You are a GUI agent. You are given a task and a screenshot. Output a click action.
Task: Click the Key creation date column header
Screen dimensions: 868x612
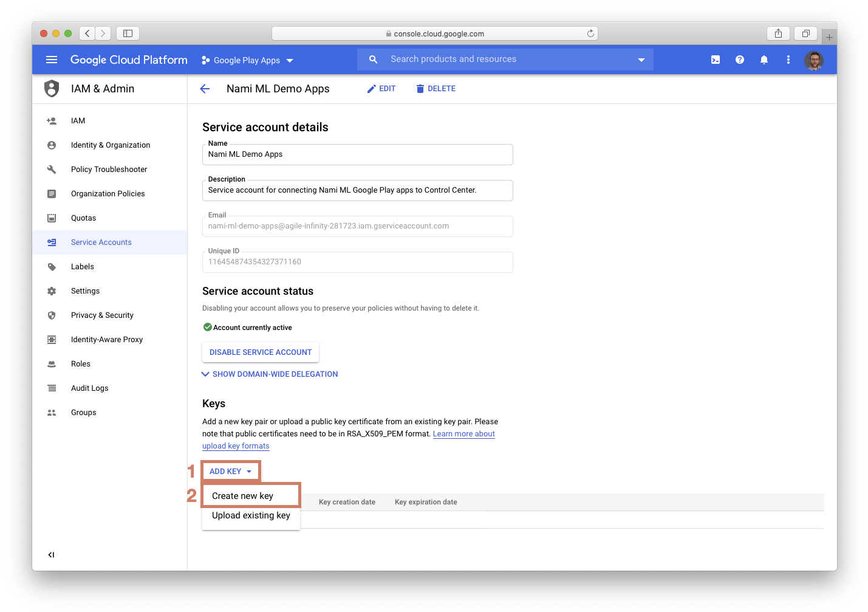pyautogui.click(x=347, y=502)
